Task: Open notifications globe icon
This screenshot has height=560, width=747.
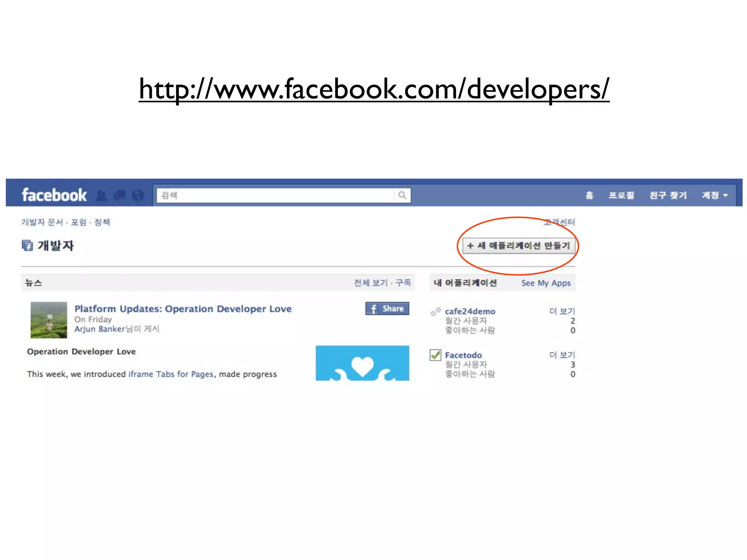Action: point(138,196)
